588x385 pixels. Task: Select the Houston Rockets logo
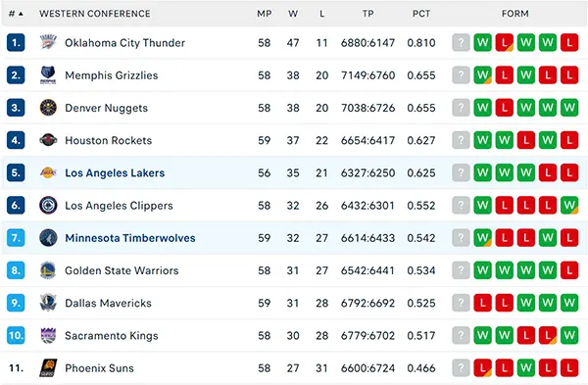(x=48, y=140)
